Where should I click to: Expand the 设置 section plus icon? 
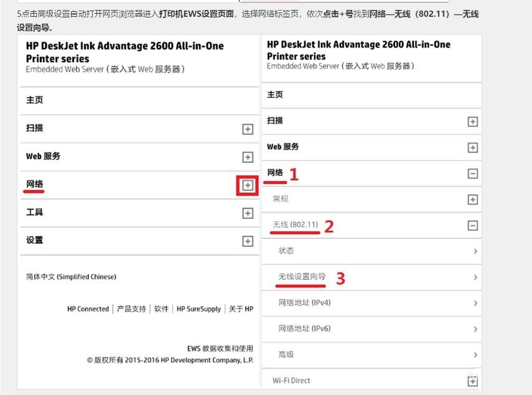[248, 241]
